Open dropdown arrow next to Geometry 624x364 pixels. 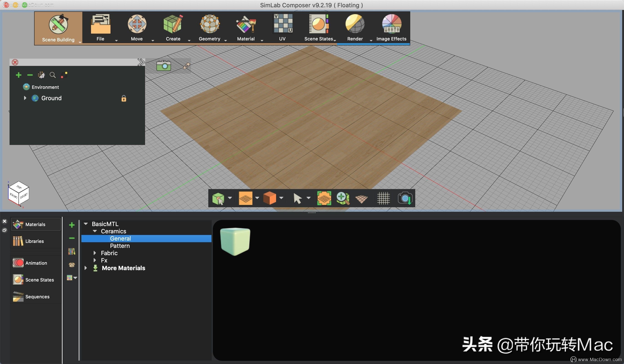(x=226, y=40)
